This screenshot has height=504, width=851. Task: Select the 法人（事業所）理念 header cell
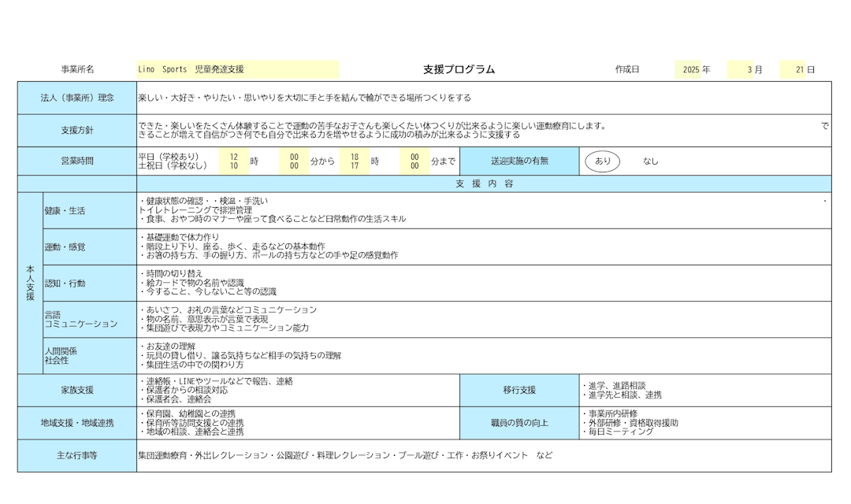(77, 98)
